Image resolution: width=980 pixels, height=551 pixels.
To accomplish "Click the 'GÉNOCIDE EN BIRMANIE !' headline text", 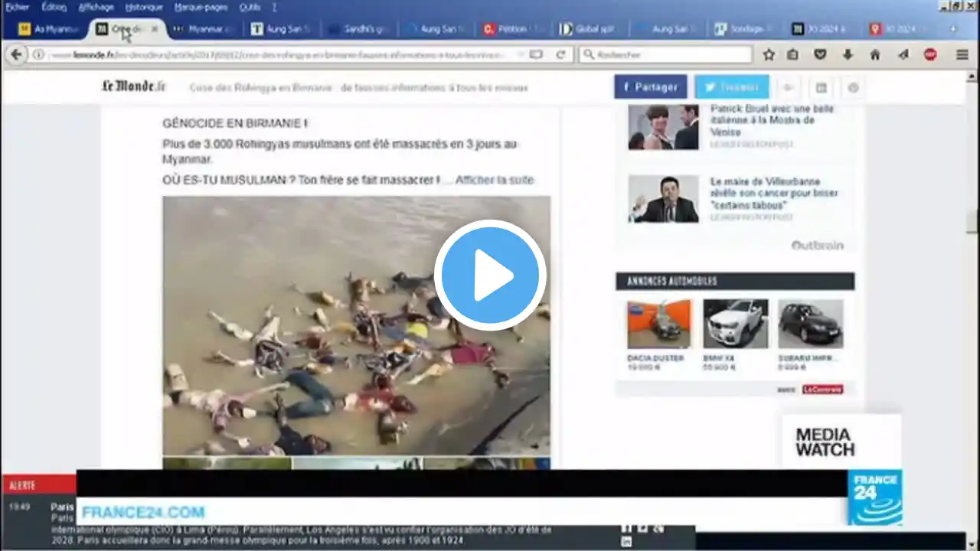I will point(235,123).
